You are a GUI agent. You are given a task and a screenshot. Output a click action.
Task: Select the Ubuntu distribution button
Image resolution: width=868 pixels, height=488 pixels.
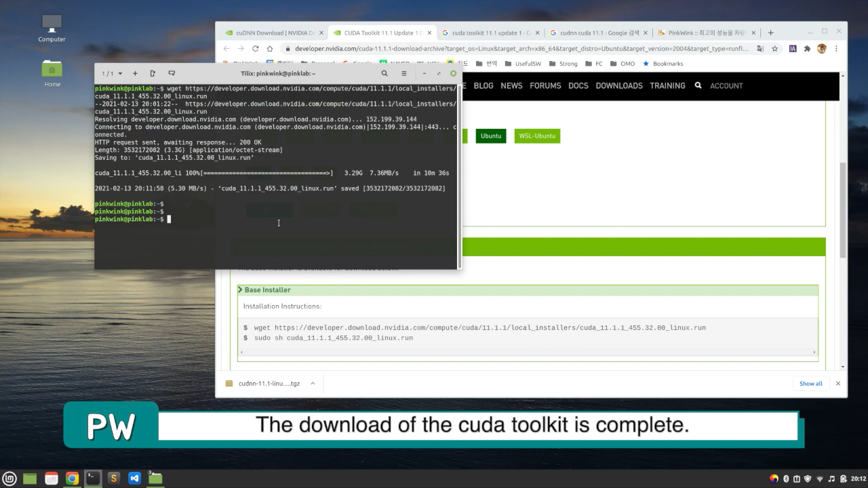[x=491, y=136]
